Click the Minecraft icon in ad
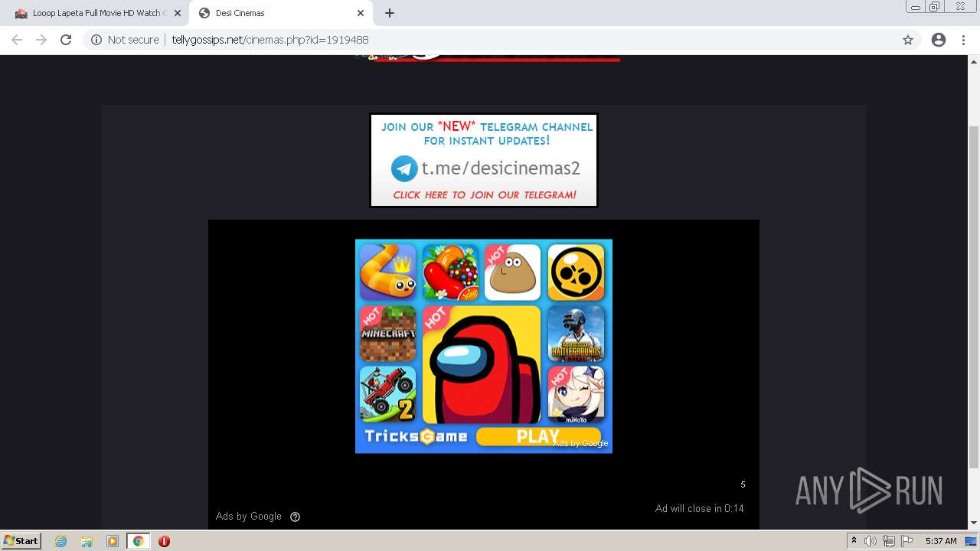This screenshot has width=980, height=551. pos(388,334)
